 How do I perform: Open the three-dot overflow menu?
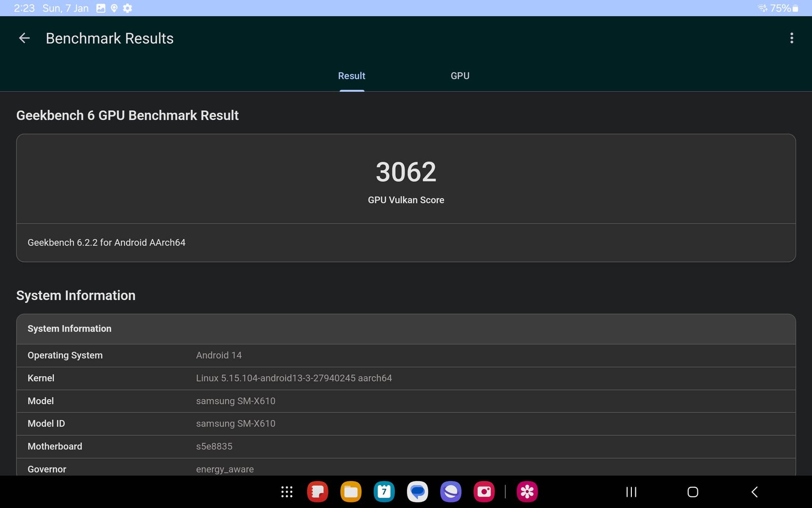(791, 38)
